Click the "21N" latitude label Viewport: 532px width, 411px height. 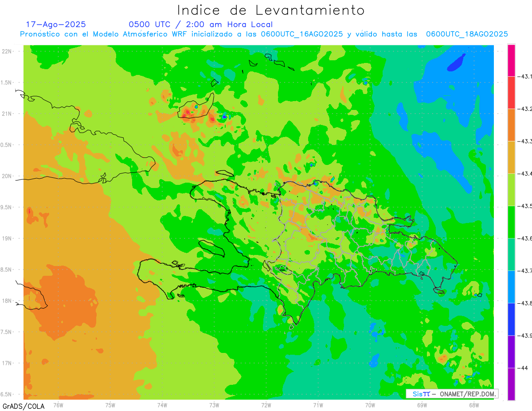(x=7, y=114)
